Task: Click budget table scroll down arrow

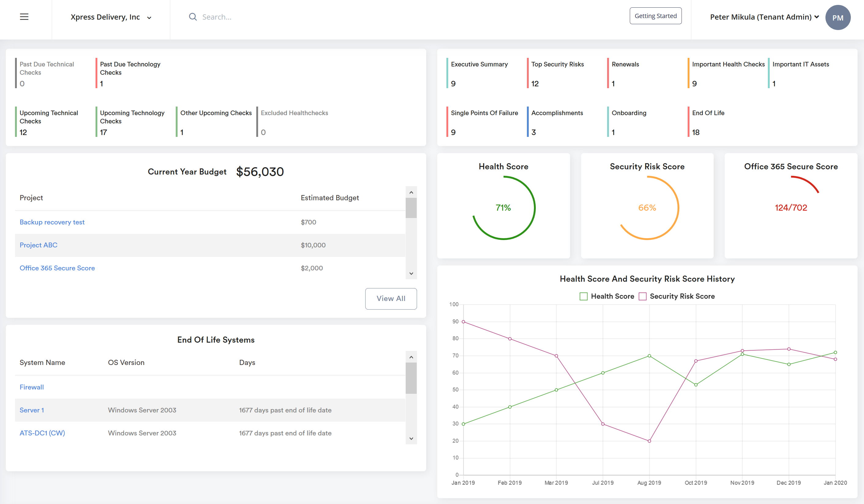Action: click(411, 273)
